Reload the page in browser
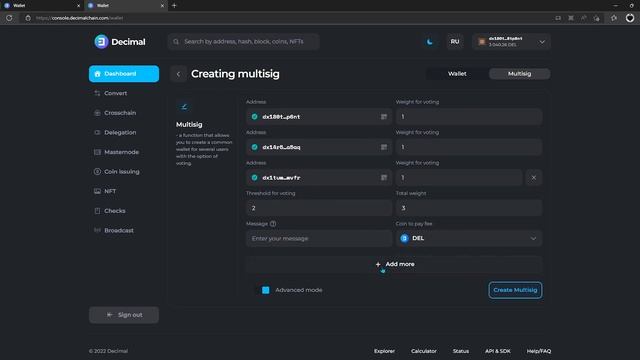640x360 pixels. click(9, 18)
